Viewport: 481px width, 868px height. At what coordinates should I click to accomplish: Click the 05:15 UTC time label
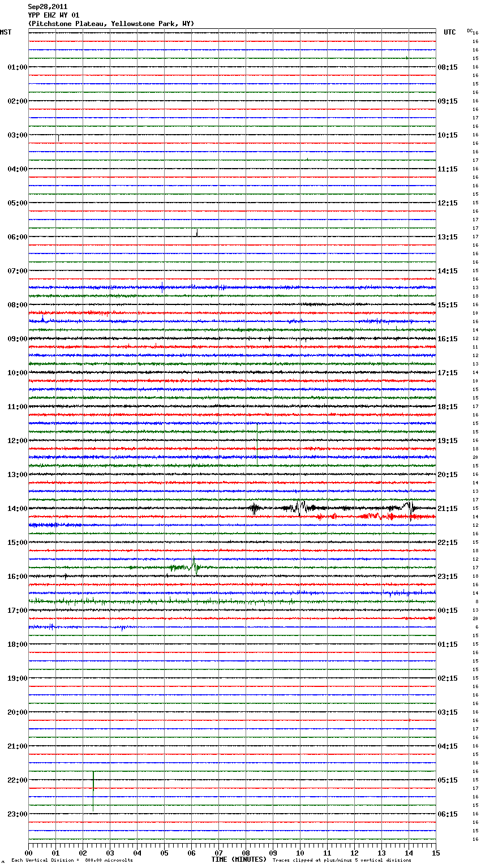pyautogui.click(x=448, y=780)
